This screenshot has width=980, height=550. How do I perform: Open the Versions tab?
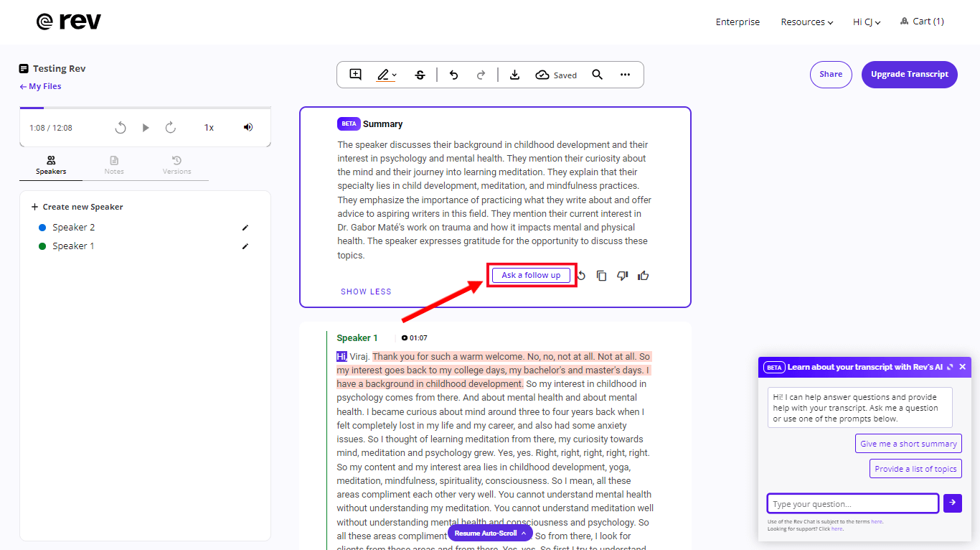[176, 165]
